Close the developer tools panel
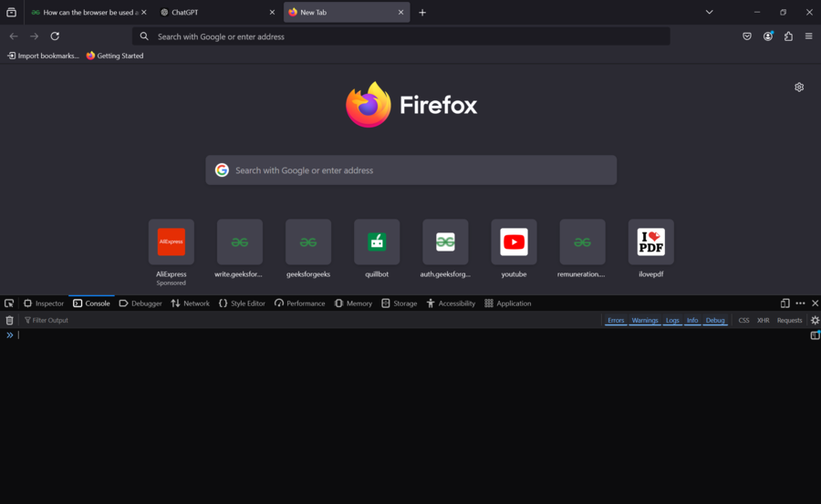The image size is (821, 504). pos(815,303)
